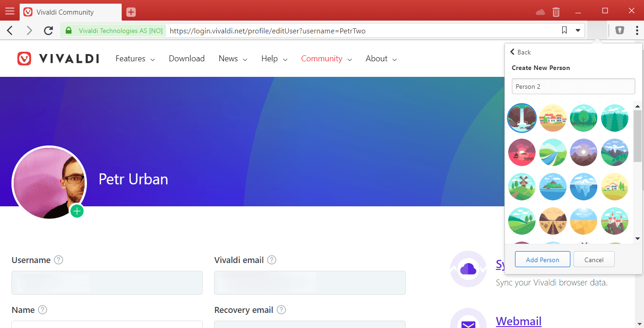Open the Vivaldi main menu icon
644x328 pixels.
click(10, 12)
